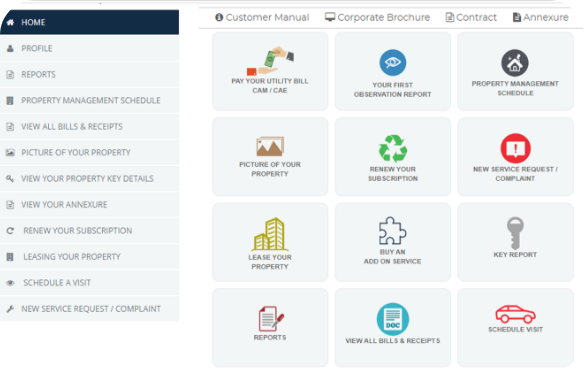This screenshot has height=372, width=584.
Task: Select the yellow buildings Lease Your Property icon
Action: (270, 234)
